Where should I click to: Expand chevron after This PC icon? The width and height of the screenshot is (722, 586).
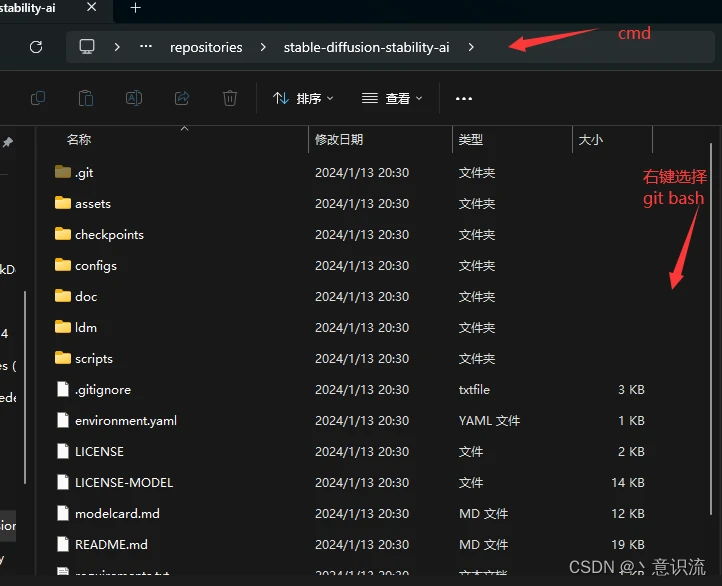pyautogui.click(x=117, y=47)
